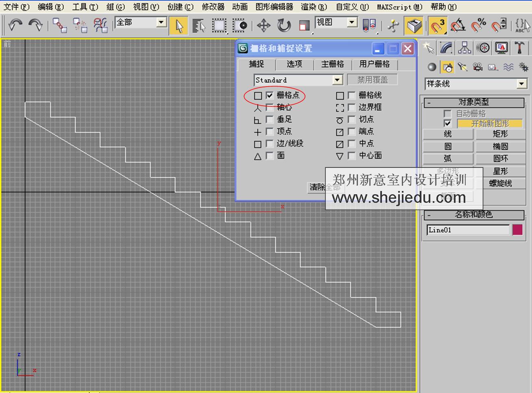Activate the percent snap icon
This screenshot has width=532, height=393.
click(x=478, y=24)
